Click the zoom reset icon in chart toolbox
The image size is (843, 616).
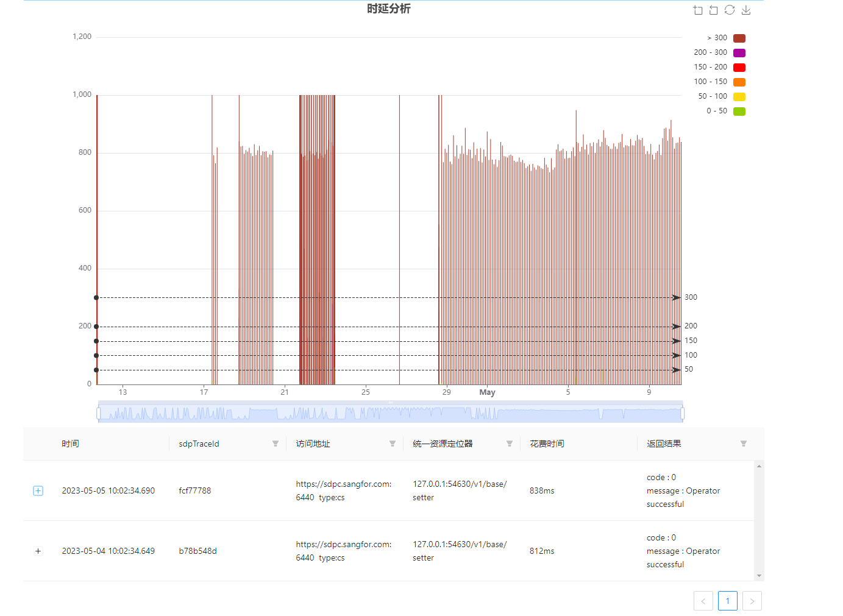pyautogui.click(x=714, y=10)
